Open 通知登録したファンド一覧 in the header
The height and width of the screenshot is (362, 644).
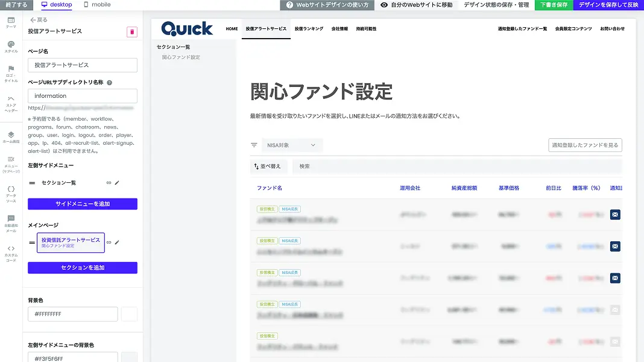click(522, 29)
